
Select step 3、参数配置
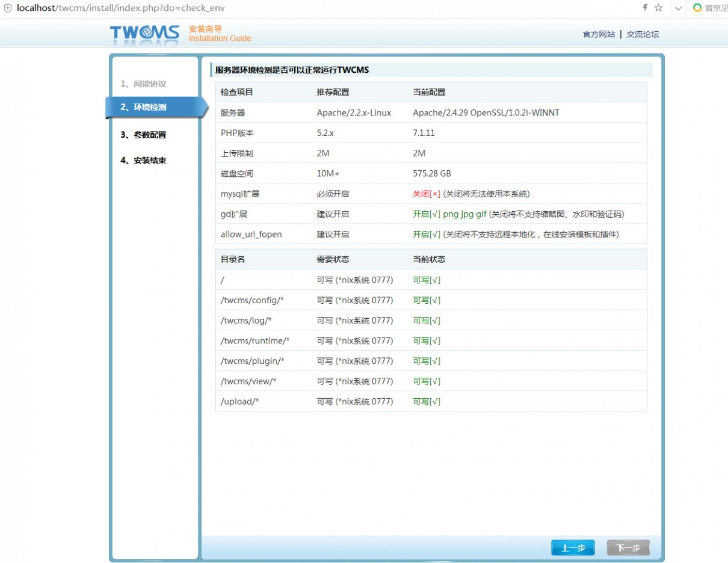(143, 135)
